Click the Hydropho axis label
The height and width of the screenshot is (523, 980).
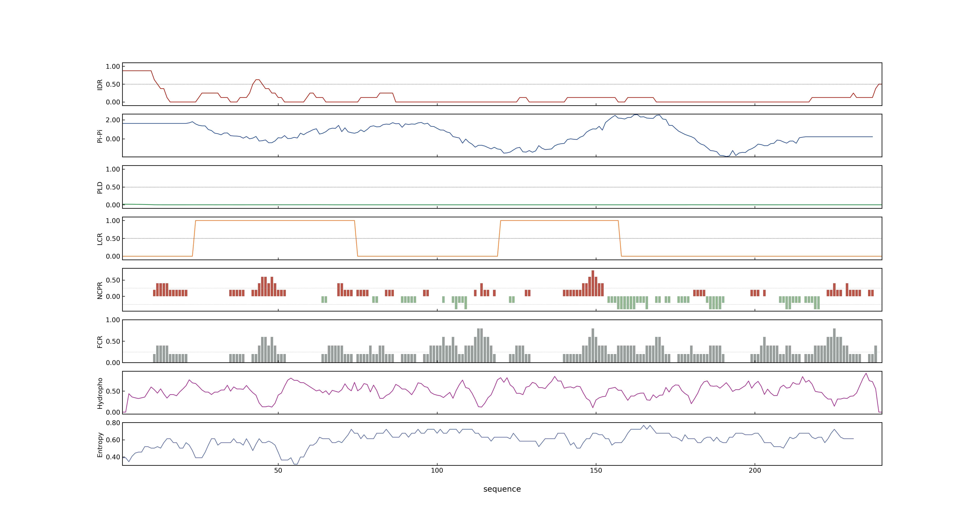pyautogui.click(x=100, y=393)
